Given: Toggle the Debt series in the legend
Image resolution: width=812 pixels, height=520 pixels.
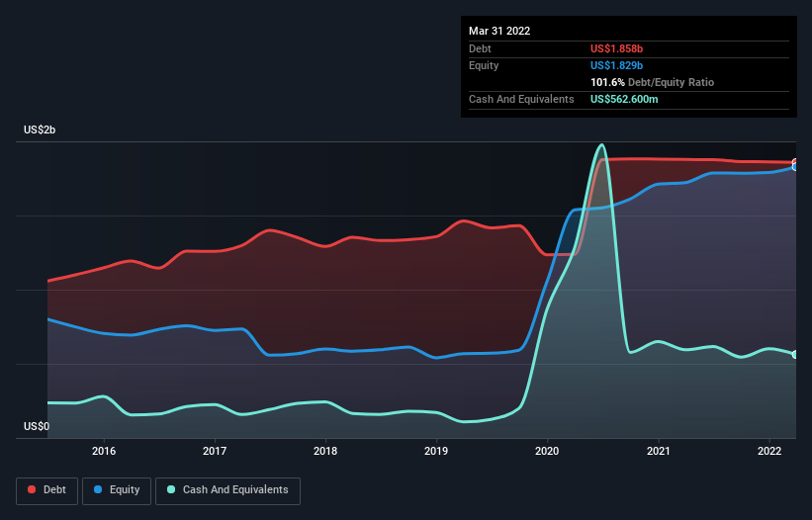Looking at the screenshot, I should point(46,490).
